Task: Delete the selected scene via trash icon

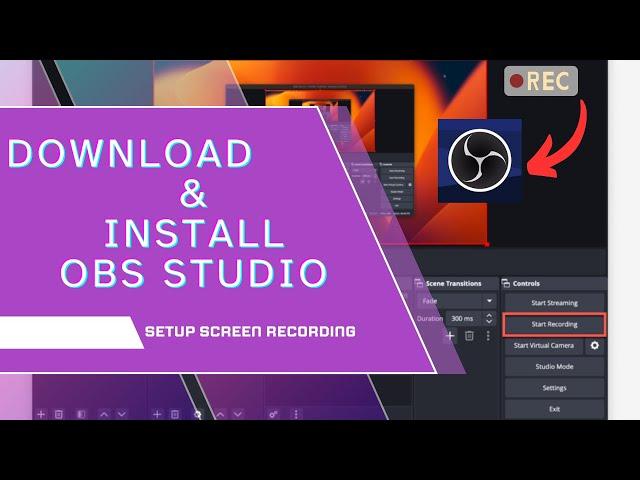Action: point(59,413)
